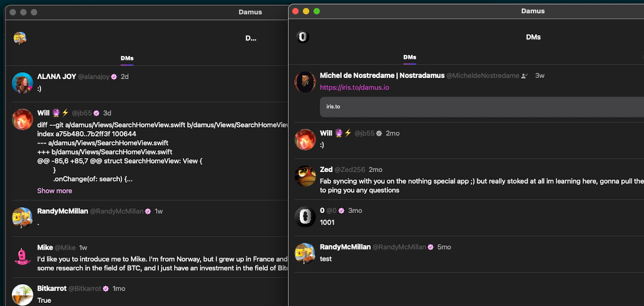Open Mike's 'I'd like you to introduce' message

(x=163, y=263)
